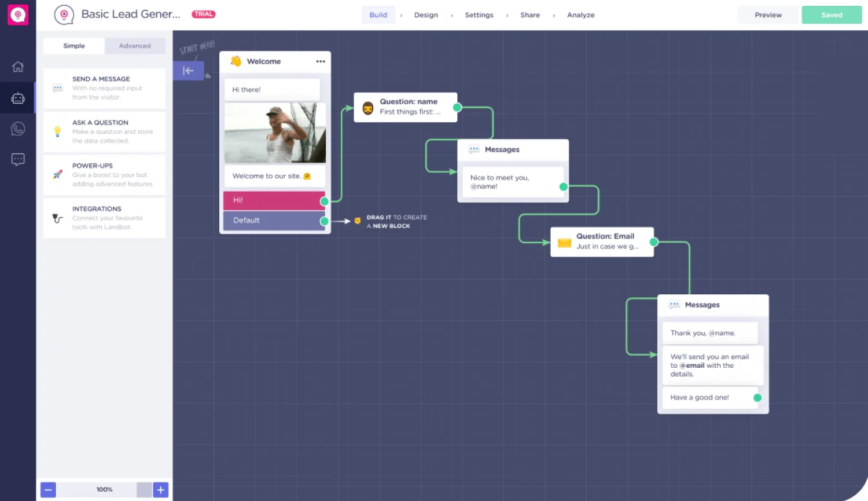
Task: Go to the Design step
Action: click(426, 15)
